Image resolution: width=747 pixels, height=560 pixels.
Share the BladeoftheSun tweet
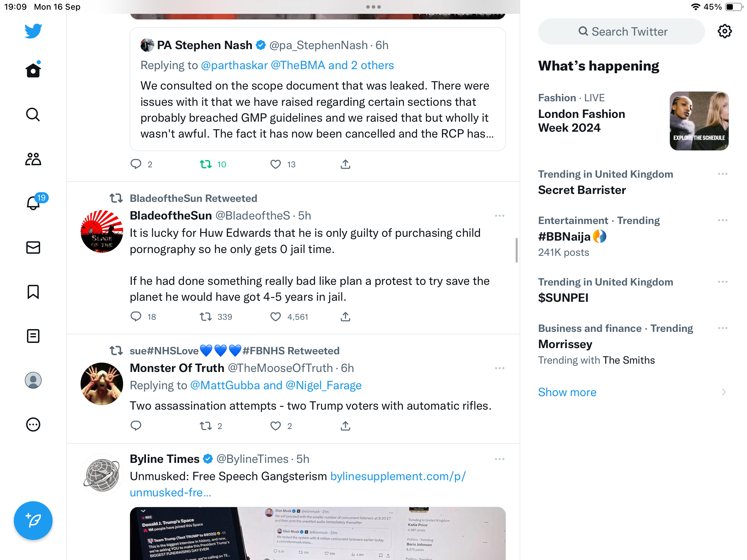pos(345,317)
